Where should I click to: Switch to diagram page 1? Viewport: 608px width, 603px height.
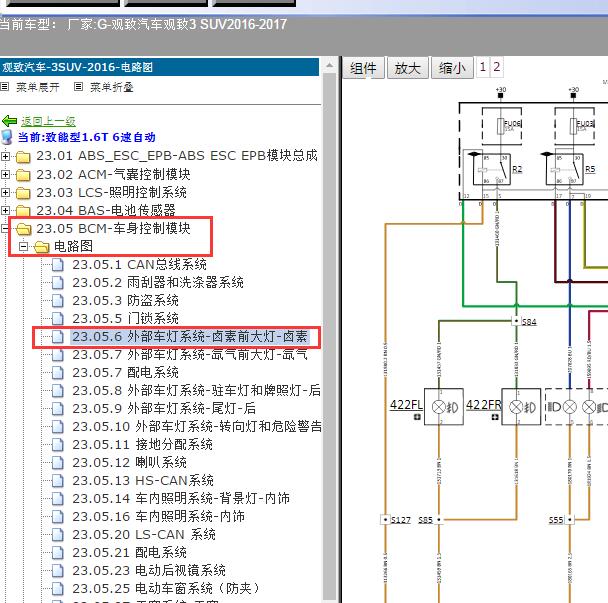pyautogui.click(x=483, y=67)
